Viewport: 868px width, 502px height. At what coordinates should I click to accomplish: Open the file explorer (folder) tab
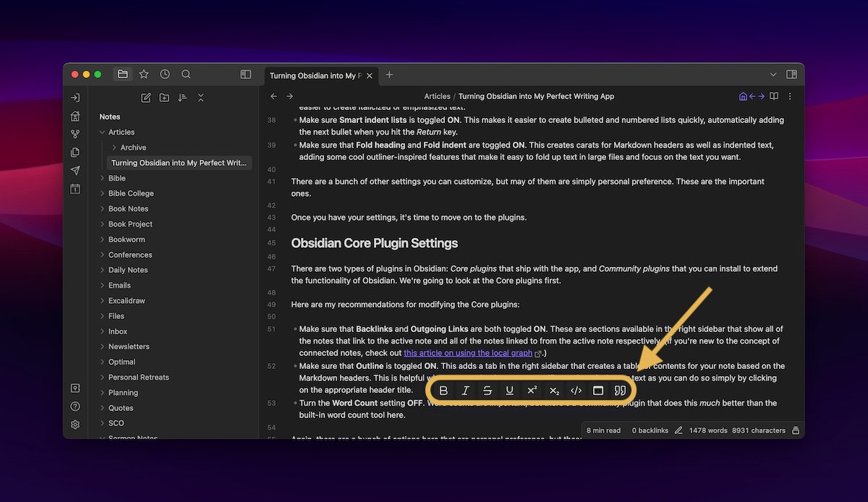click(x=123, y=74)
